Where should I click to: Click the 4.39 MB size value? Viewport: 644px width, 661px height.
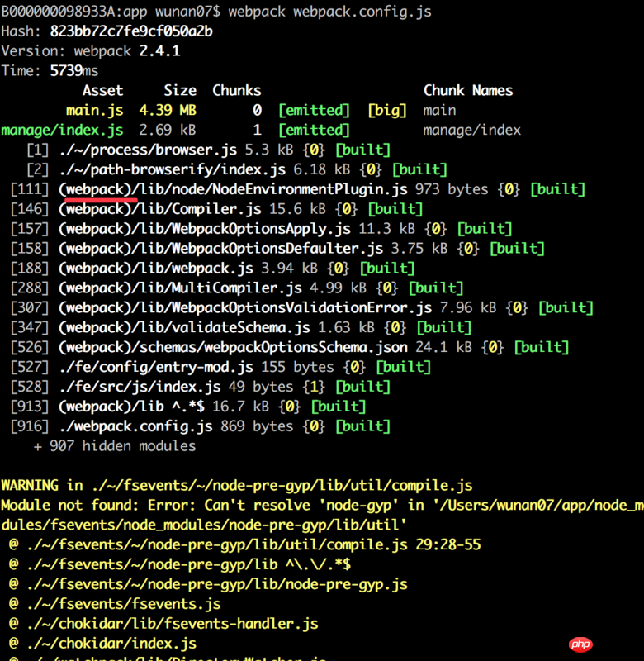168,110
